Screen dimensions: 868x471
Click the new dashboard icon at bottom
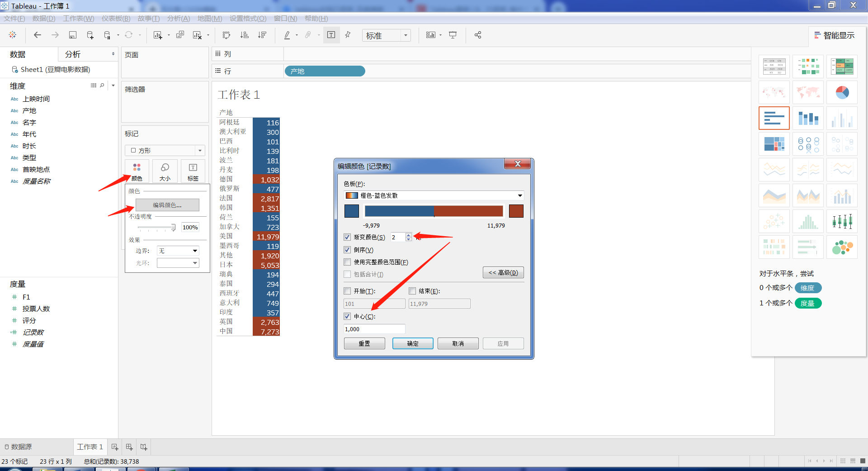pos(129,447)
